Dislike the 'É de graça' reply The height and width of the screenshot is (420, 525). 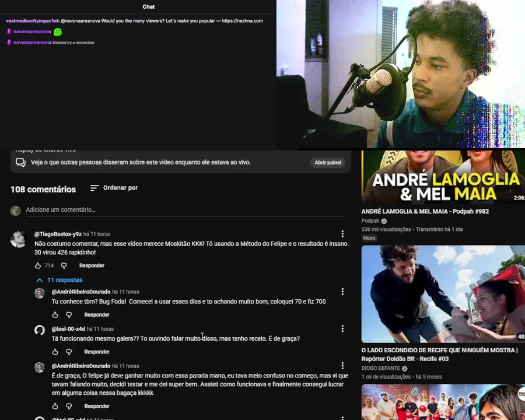[x=69, y=406]
